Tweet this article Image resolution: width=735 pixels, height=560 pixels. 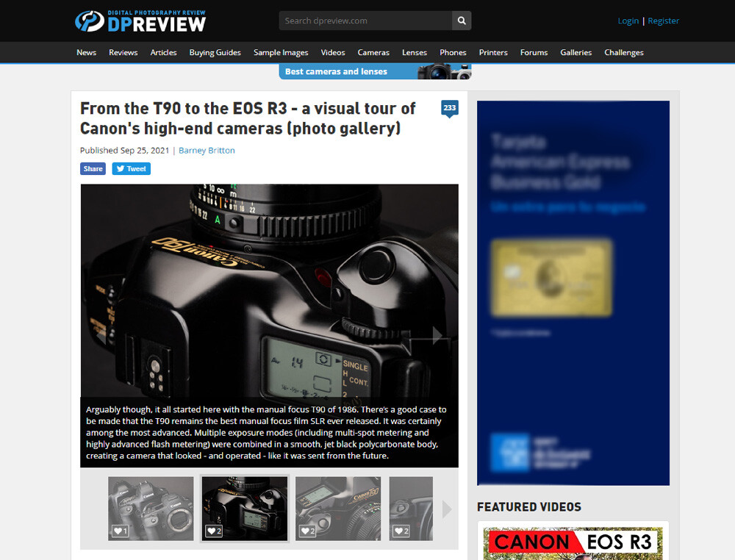132,169
